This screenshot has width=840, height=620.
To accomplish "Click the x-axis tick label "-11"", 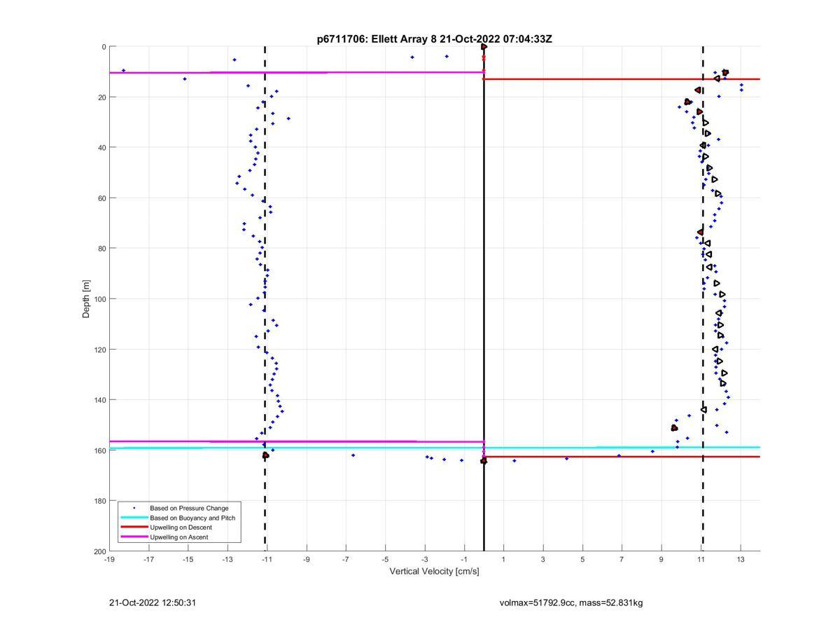I will coord(267,560).
